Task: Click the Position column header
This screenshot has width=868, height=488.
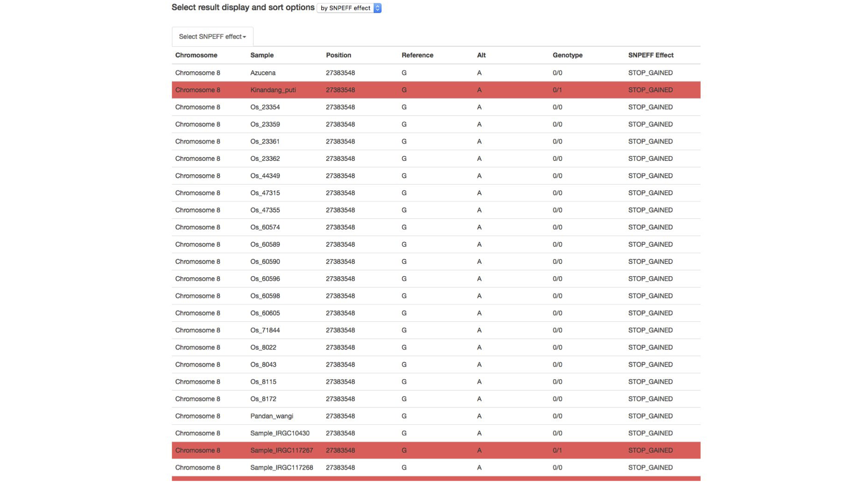Action: (x=339, y=55)
